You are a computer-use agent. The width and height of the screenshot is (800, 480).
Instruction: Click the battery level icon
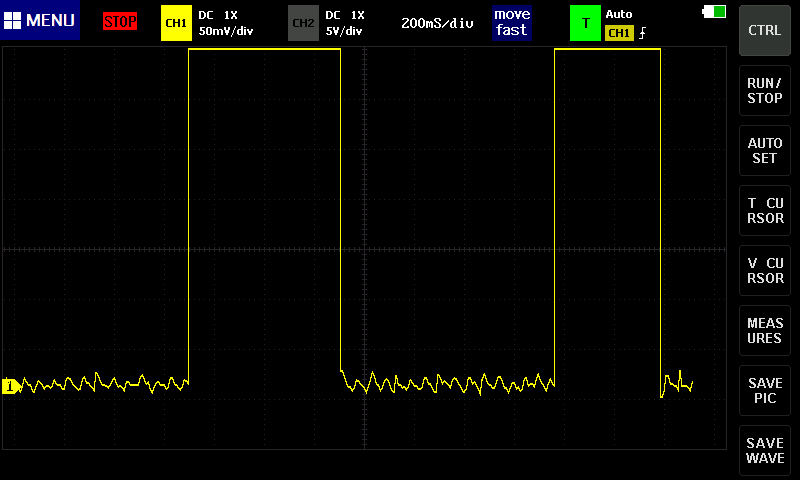pyautogui.click(x=714, y=12)
